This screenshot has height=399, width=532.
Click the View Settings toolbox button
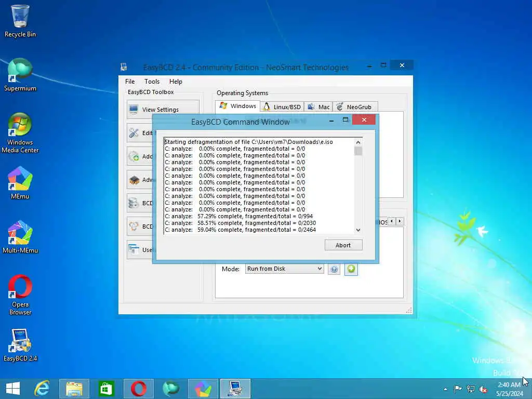click(x=163, y=109)
